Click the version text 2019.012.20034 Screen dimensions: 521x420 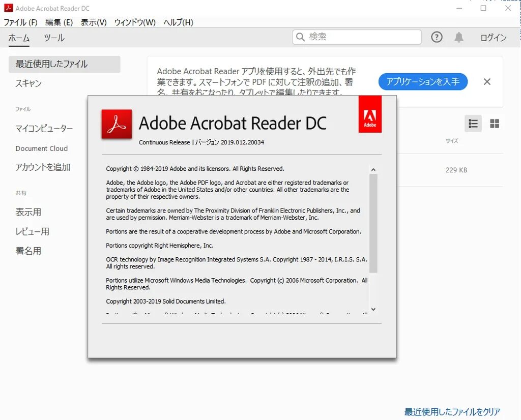tap(243, 142)
